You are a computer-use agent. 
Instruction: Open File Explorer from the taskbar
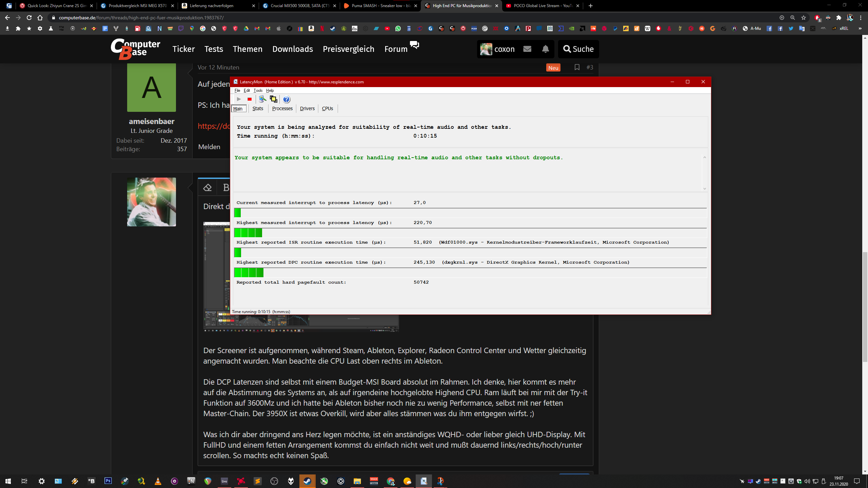click(357, 481)
